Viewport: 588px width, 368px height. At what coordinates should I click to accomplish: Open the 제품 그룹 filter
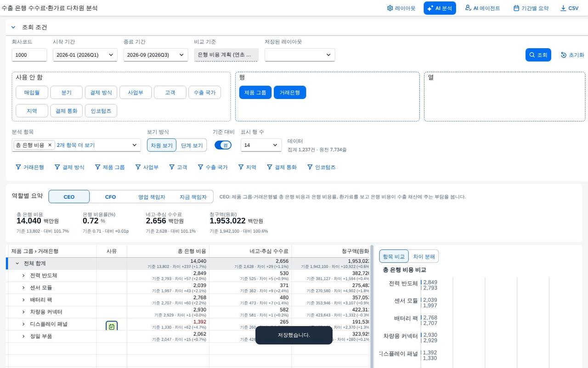coord(109,167)
